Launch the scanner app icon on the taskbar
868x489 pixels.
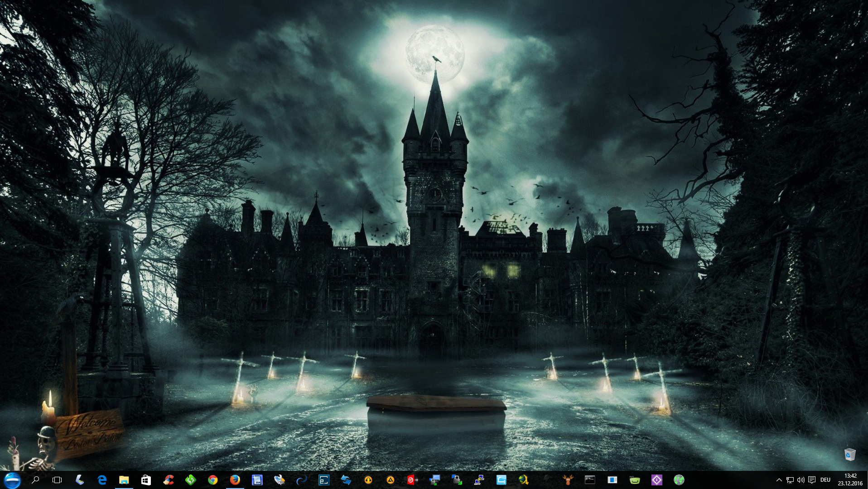click(79, 480)
